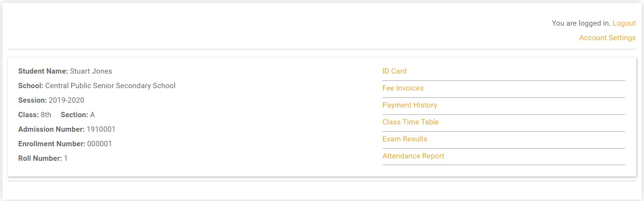Viewport: 644px width, 201px height.
Task: Click the class value 8th
Action: 46,115
